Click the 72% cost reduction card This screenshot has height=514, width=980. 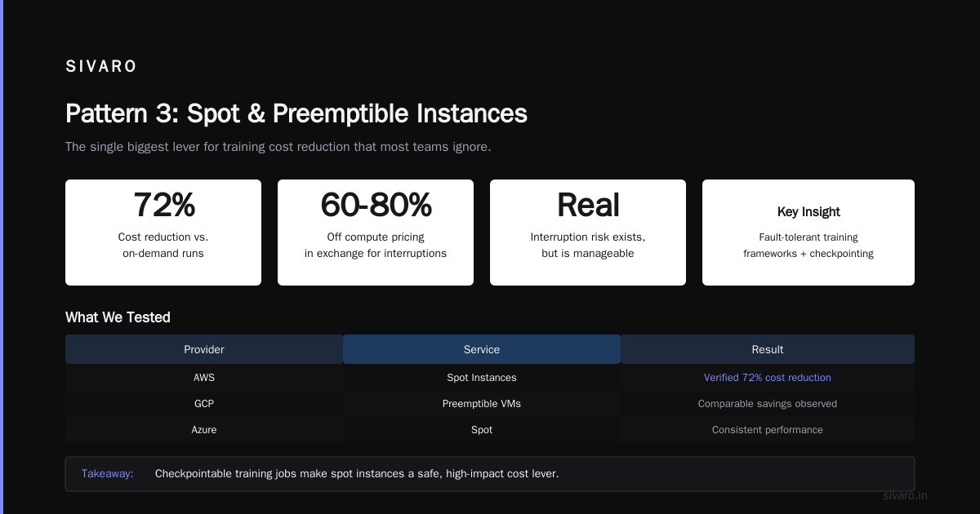[163, 233]
